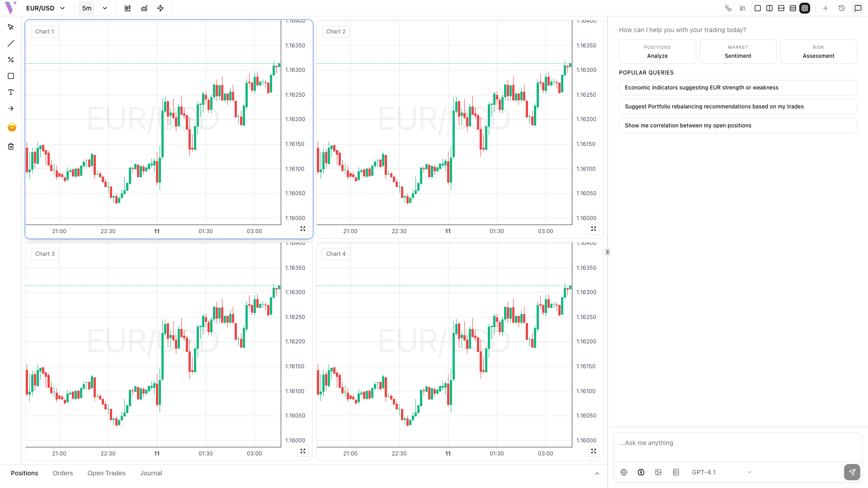The width and height of the screenshot is (868, 488).
Task: Open chat history clock icon
Action: 841,8
